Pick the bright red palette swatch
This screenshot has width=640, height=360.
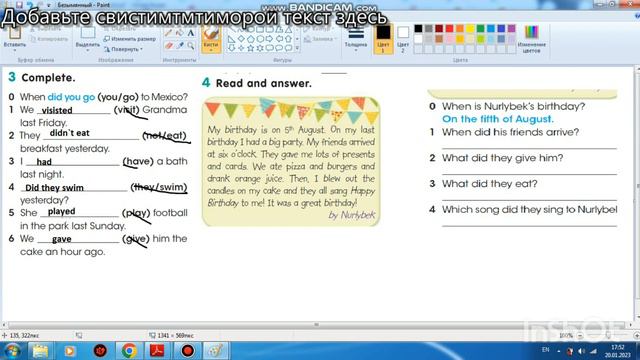(449, 28)
